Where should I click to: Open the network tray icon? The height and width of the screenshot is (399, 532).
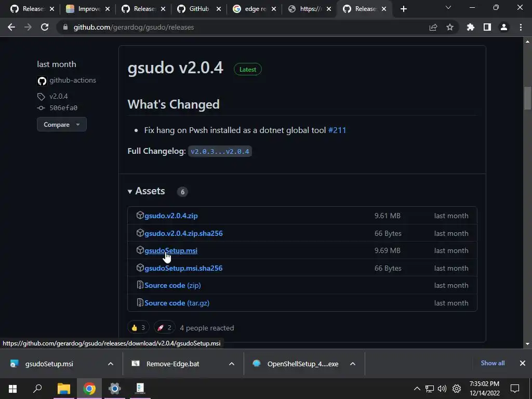click(430, 389)
